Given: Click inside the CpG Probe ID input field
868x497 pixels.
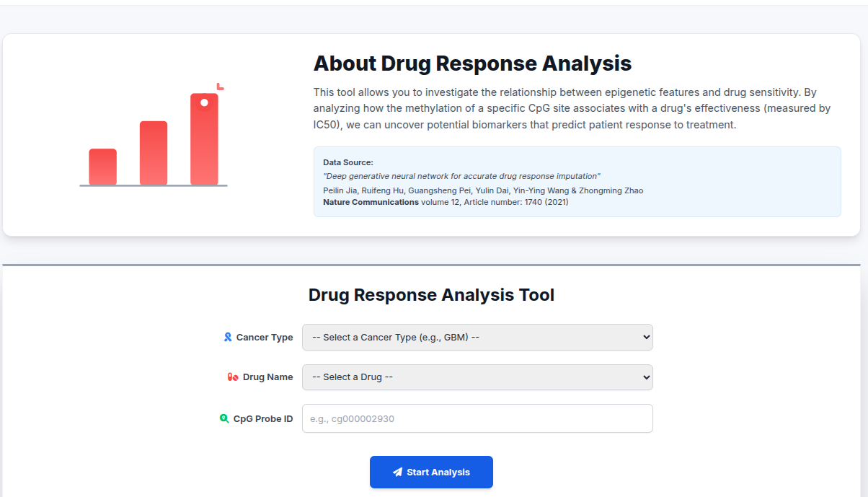Looking at the screenshot, I should click(477, 418).
